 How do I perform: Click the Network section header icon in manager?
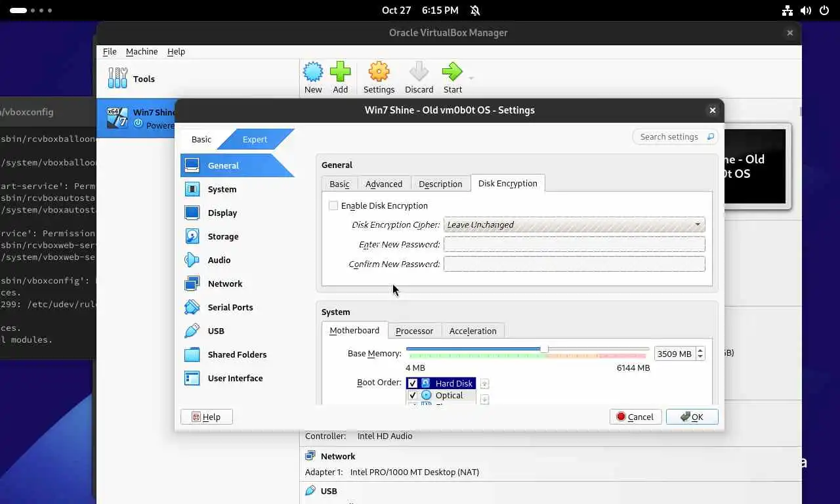(x=310, y=456)
